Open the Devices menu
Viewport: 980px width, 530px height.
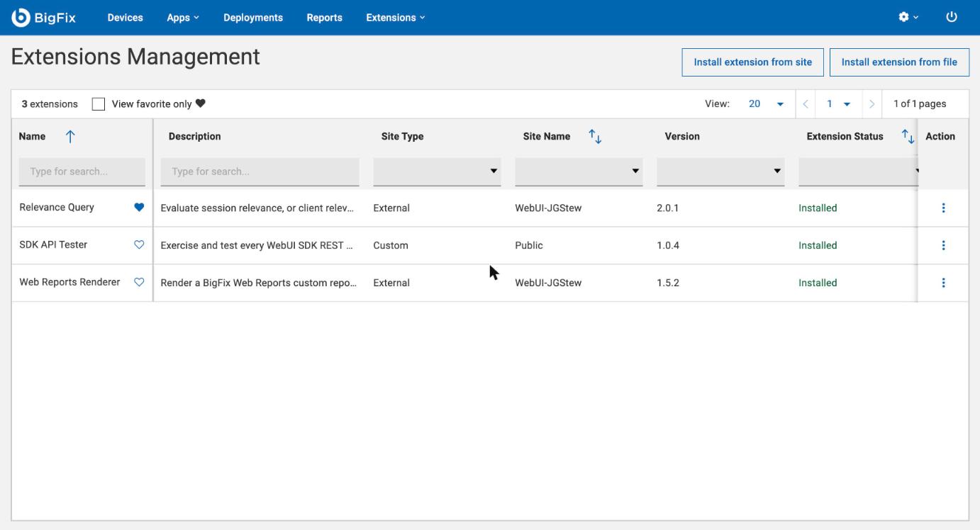pos(125,18)
